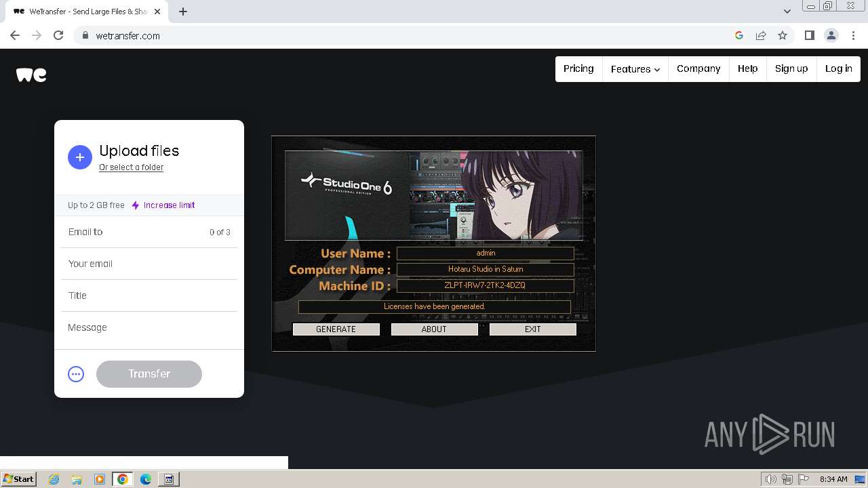868x488 pixels.
Task: Click the Google icon in the address bar
Action: pos(739,35)
